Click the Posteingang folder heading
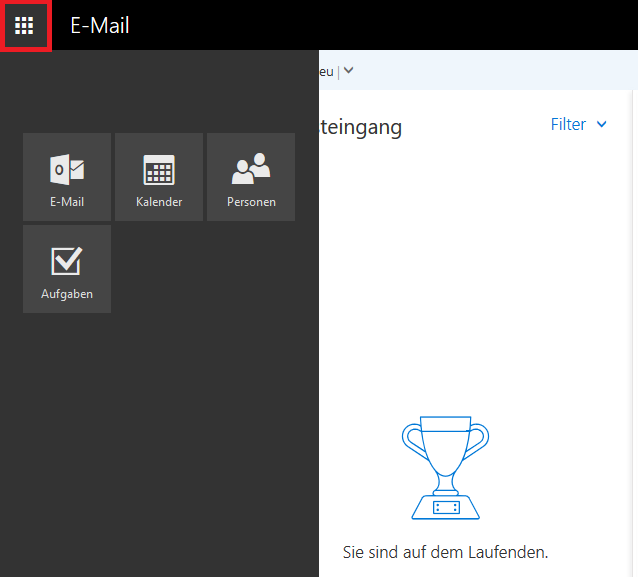 [360, 127]
